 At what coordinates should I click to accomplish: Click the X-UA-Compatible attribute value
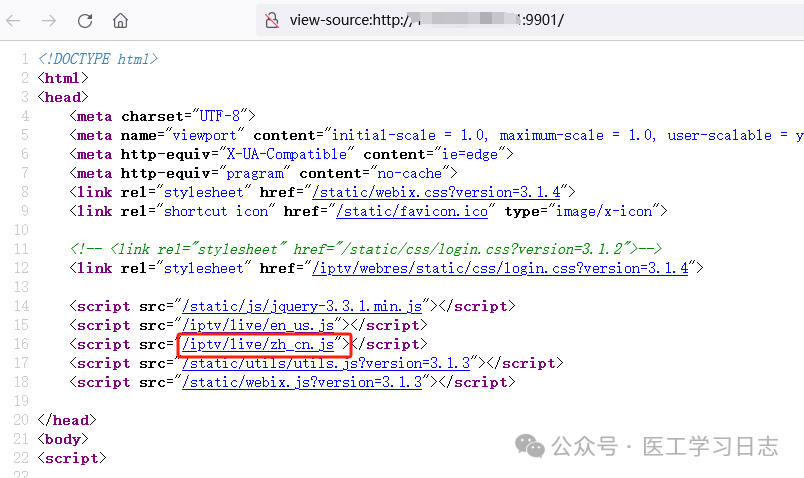(x=287, y=154)
